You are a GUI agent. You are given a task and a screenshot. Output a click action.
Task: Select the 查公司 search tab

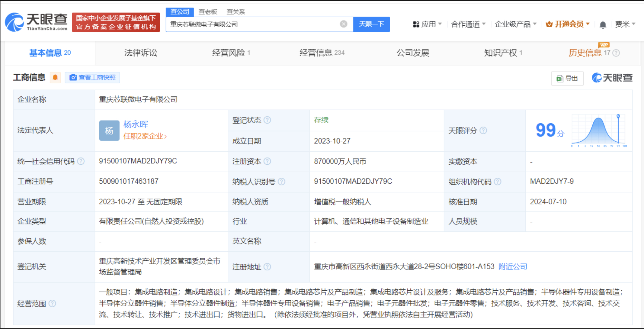[180, 12]
